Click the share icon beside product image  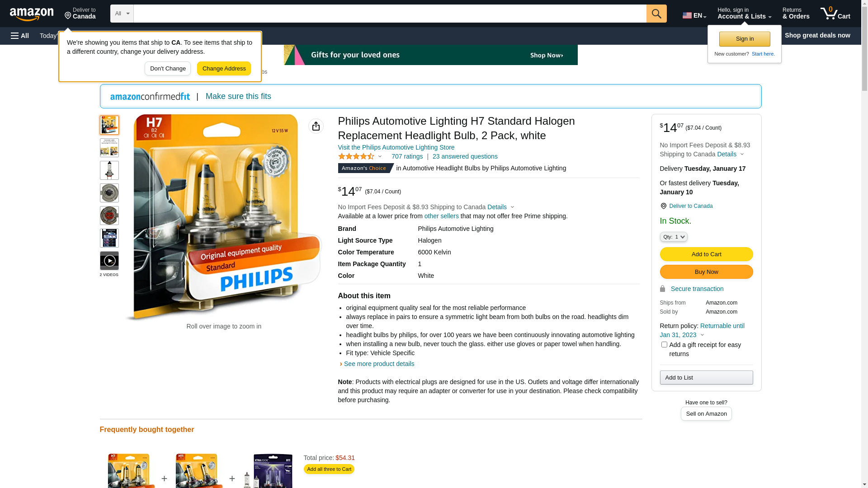[316, 126]
